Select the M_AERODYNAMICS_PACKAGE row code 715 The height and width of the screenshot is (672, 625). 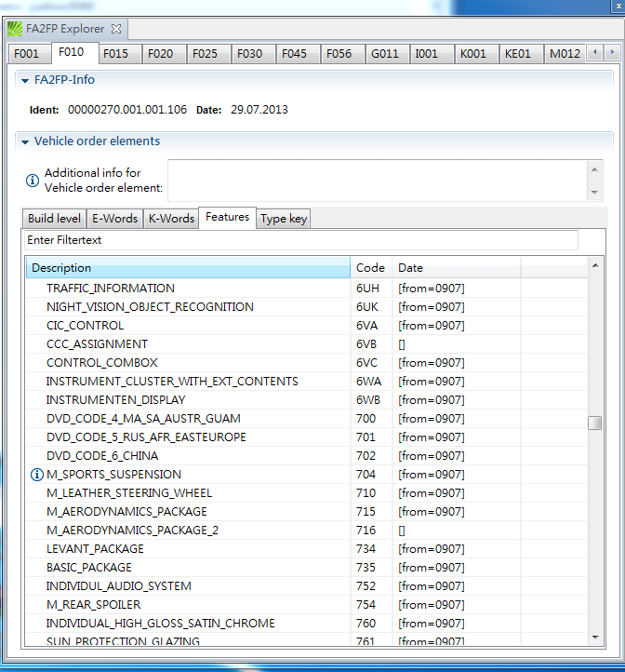click(x=366, y=512)
